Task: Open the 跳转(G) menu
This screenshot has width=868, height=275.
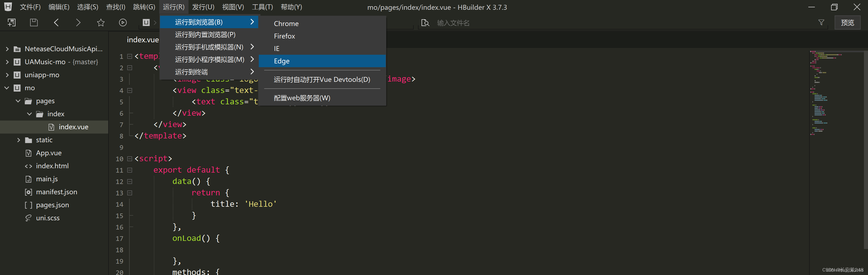Action: tap(144, 7)
